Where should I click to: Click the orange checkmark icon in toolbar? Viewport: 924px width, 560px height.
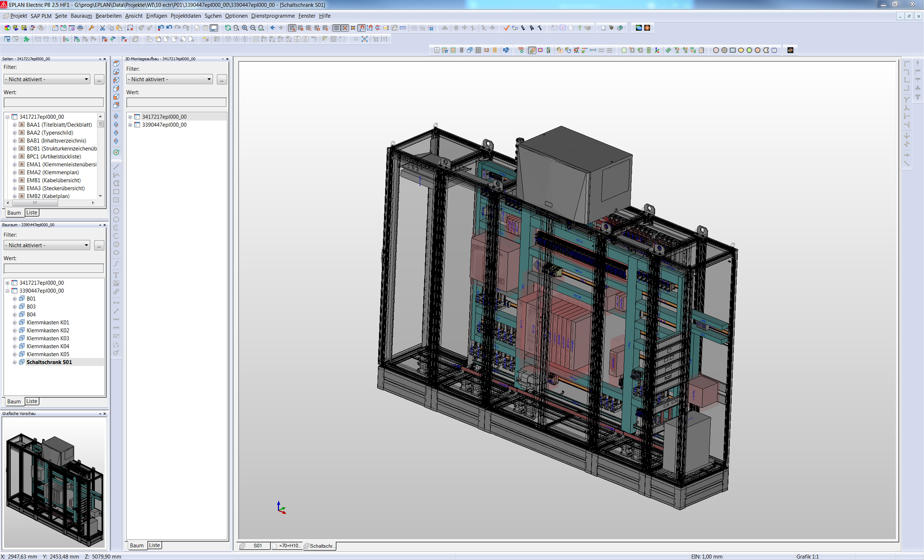coord(506,28)
